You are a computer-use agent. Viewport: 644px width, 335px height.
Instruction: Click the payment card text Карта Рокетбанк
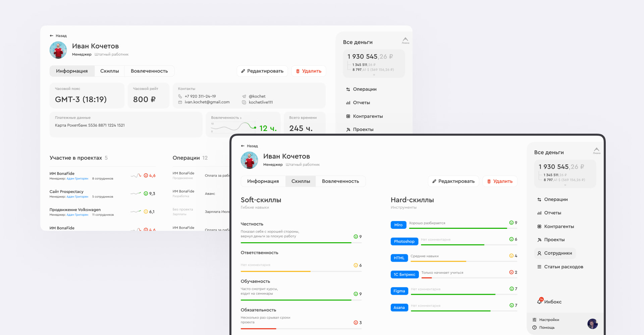[x=90, y=125]
